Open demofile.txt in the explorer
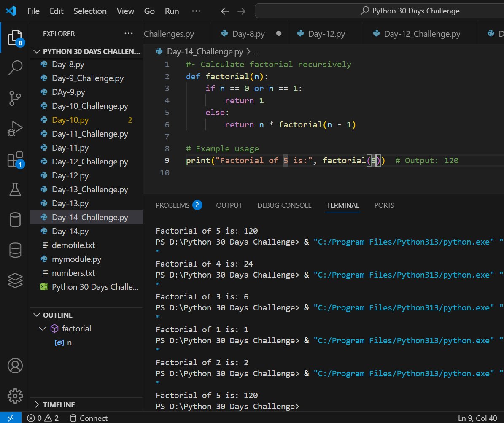The height and width of the screenshot is (423, 504). point(87,245)
